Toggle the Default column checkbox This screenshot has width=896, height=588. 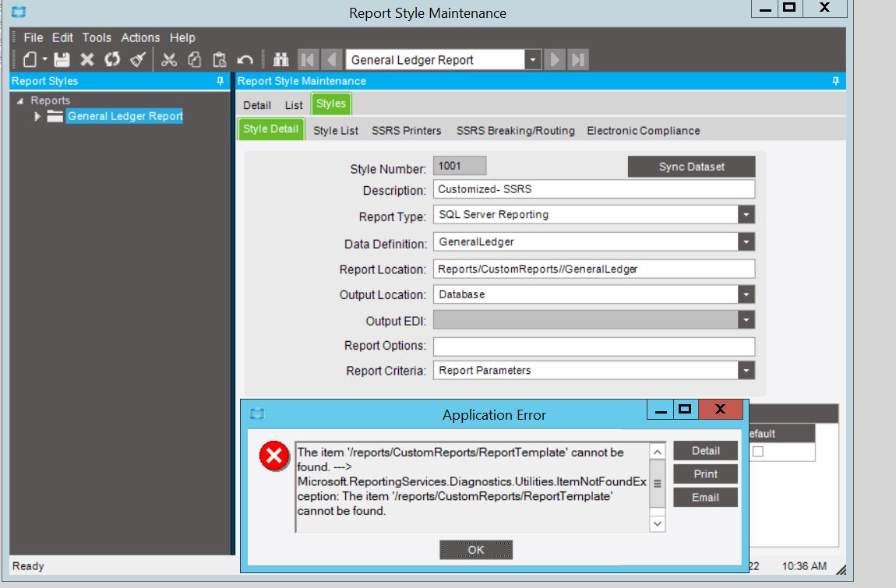tap(758, 452)
